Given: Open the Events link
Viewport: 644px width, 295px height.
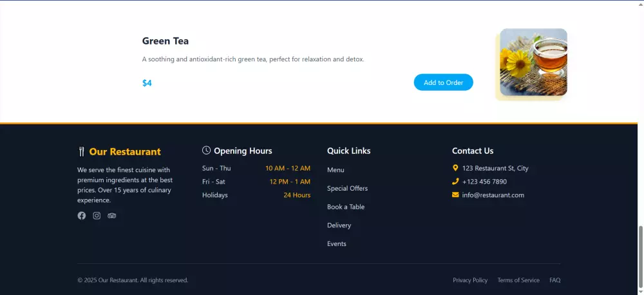Looking at the screenshot, I should pyautogui.click(x=337, y=243).
